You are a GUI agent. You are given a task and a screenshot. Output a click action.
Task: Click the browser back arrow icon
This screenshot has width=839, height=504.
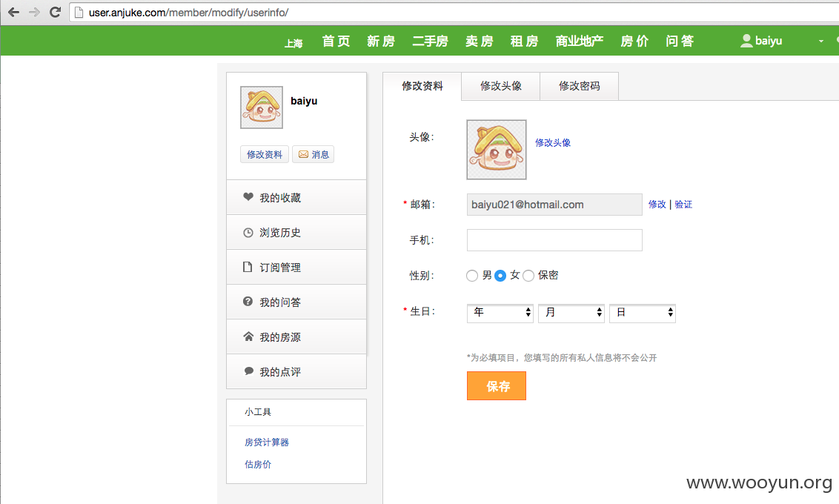click(13, 13)
